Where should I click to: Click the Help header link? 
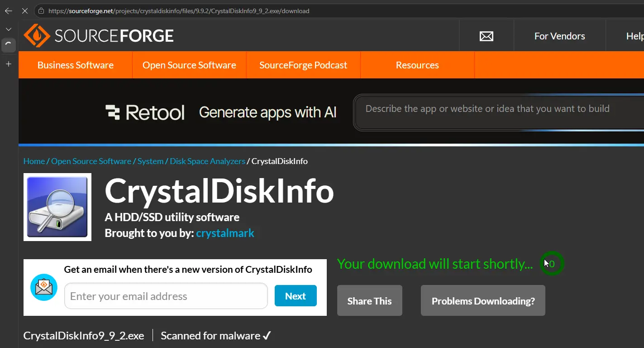point(635,36)
